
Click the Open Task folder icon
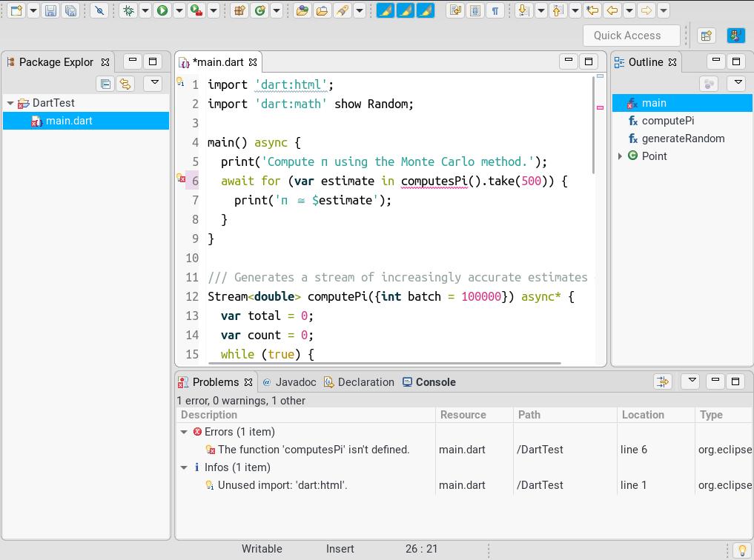(323, 10)
